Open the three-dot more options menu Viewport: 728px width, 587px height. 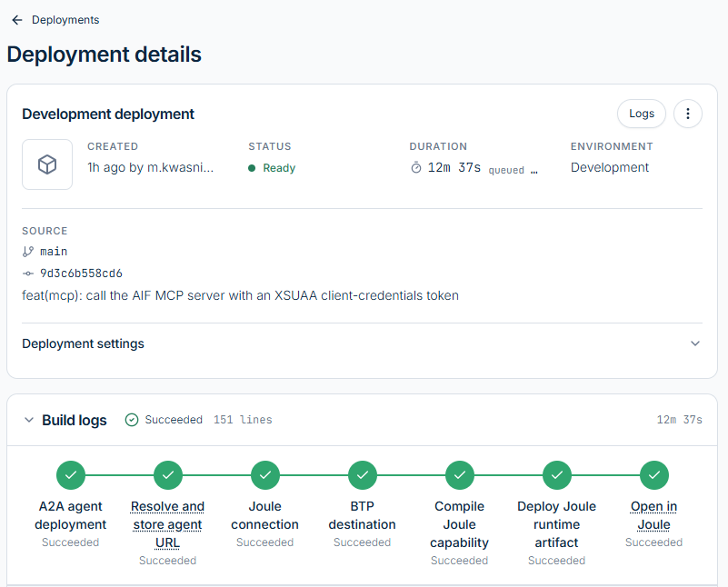click(x=688, y=114)
